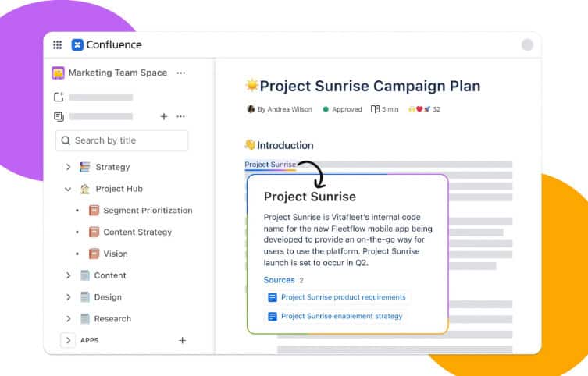Click the plus icon beside sidebar placeholder
This screenshot has width=588, height=376.
pos(164,116)
